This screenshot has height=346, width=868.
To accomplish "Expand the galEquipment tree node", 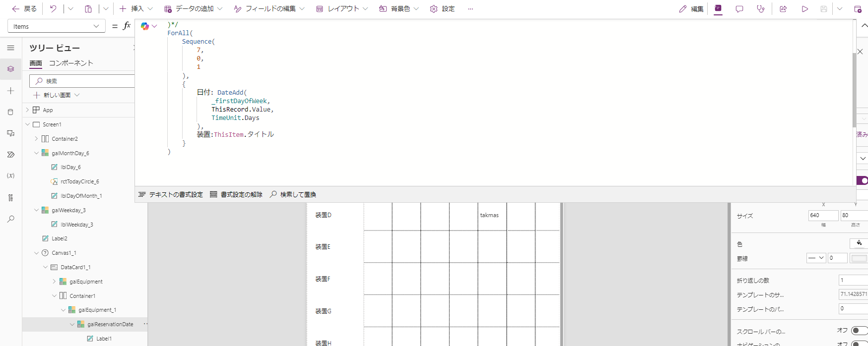I will pyautogui.click(x=54, y=282).
